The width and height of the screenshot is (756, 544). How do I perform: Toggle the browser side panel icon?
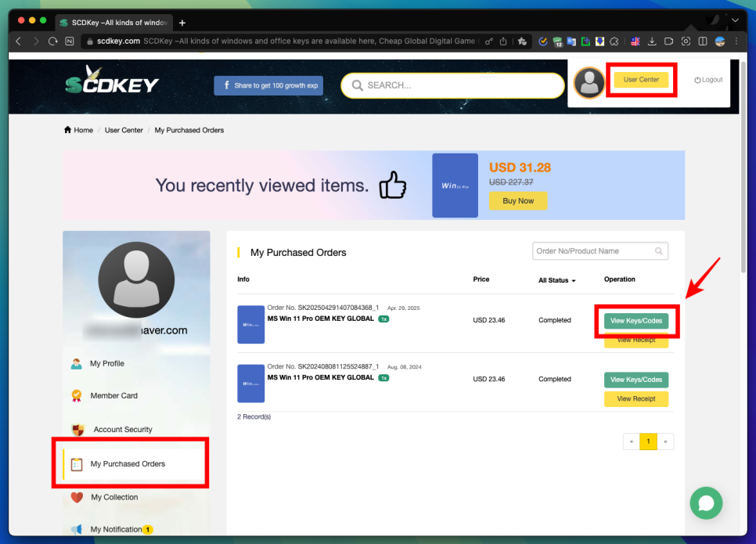(x=703, y=41)
